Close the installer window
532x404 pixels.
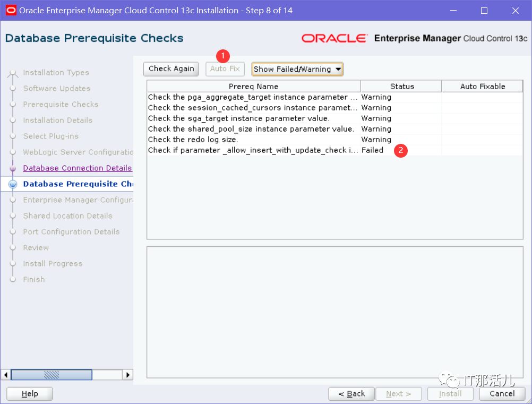click(516, 11)
